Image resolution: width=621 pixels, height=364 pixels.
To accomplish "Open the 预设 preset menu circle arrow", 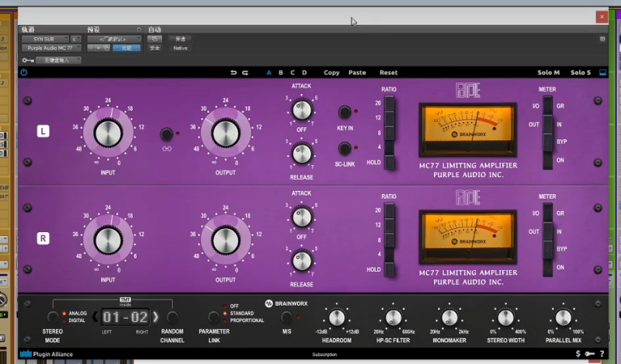I will [x=139, y=29].
